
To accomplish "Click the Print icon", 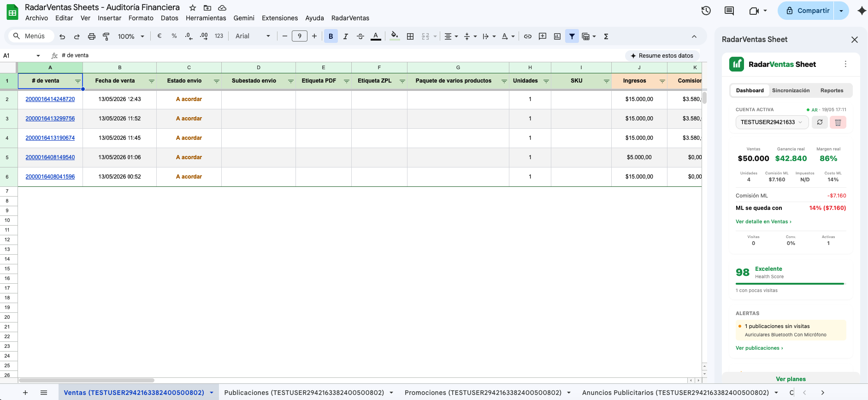I will tap(92, 36).
